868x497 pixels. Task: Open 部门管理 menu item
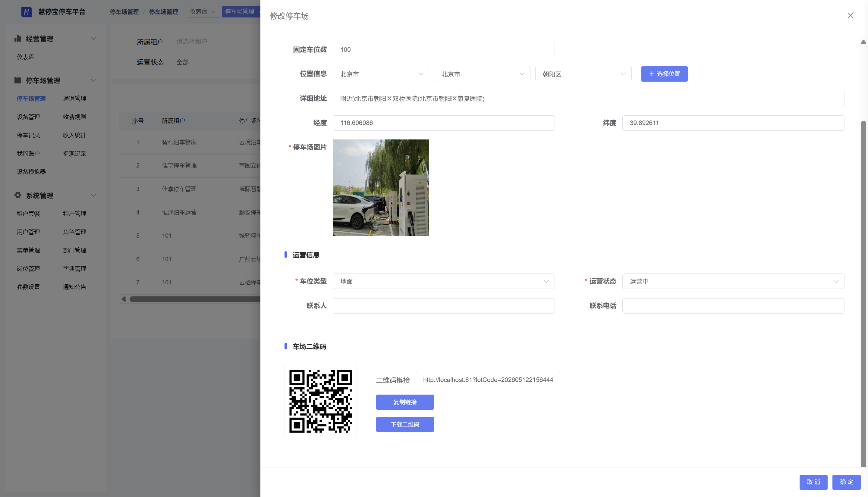tap(74, 250)
